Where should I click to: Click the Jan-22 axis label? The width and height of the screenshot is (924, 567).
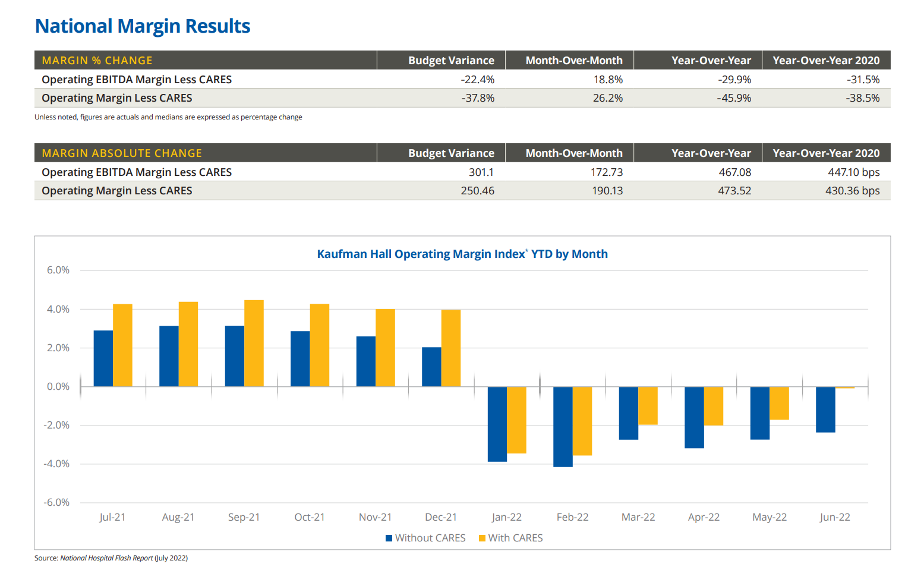click(x=507, y=517)
